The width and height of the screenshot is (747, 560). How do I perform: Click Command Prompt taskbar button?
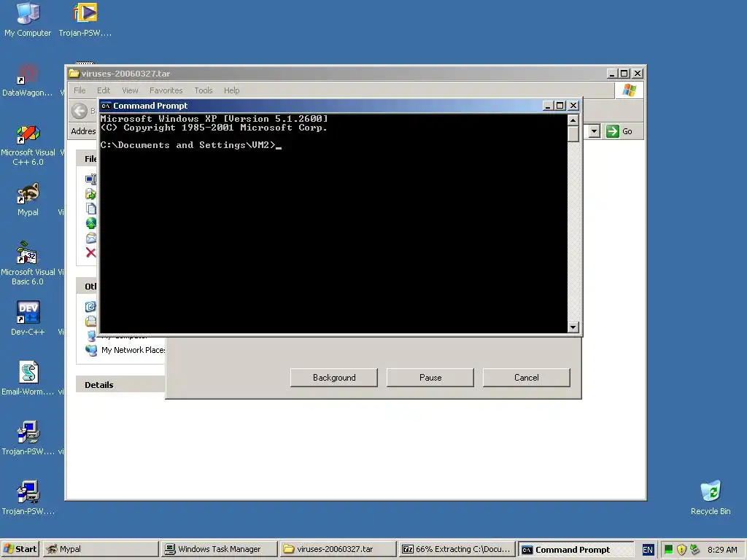575,549
